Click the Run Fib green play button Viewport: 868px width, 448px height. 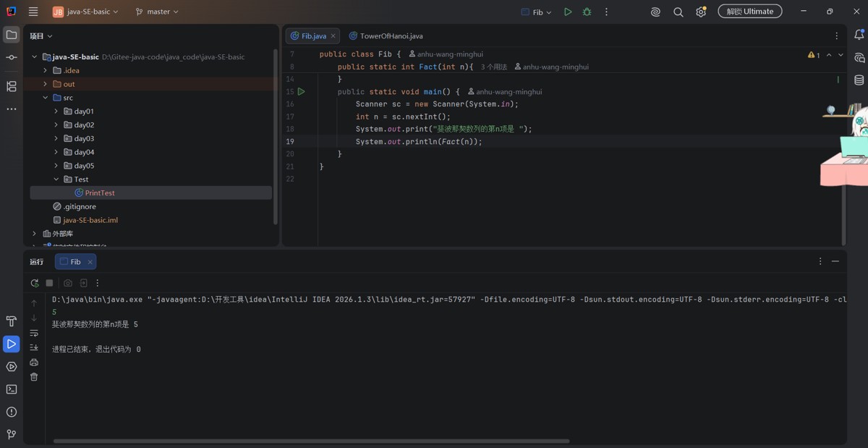pyautogui.click(x=568, y=12)
